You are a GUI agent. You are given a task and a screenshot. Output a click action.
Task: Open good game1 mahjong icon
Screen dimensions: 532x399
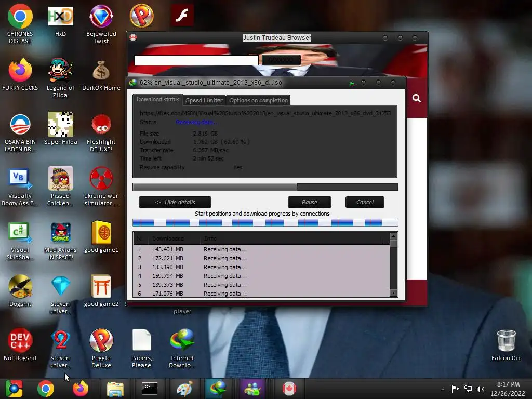[x=101, y=237]
